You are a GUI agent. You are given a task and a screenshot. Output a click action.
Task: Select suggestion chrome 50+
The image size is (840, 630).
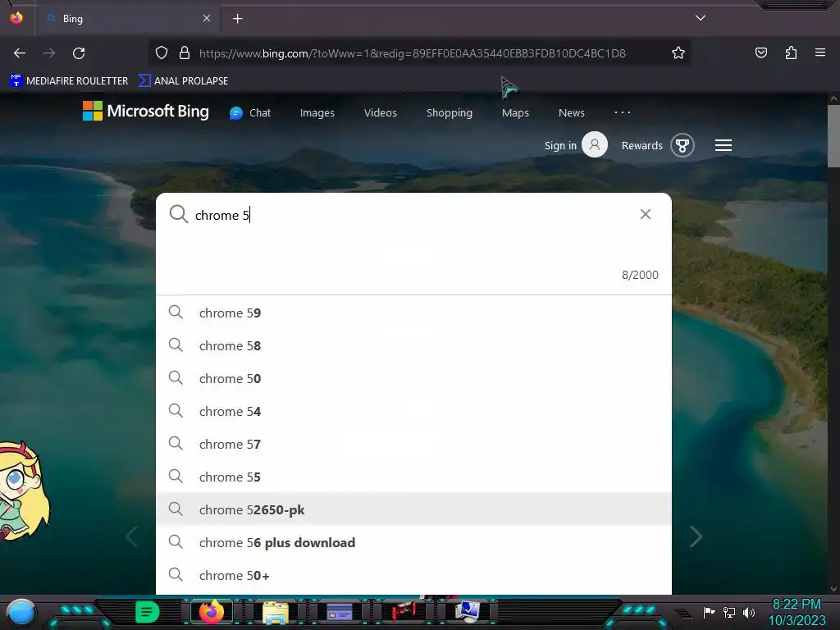coord(413,575)
